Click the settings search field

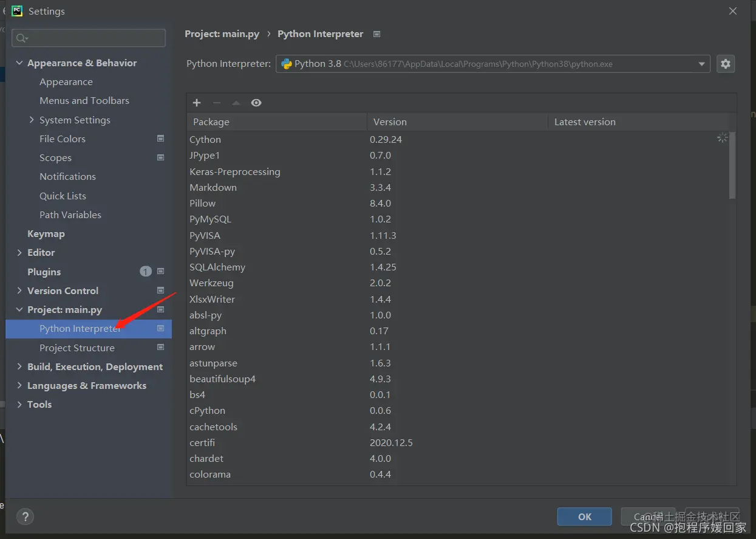(x=89, y=38)
